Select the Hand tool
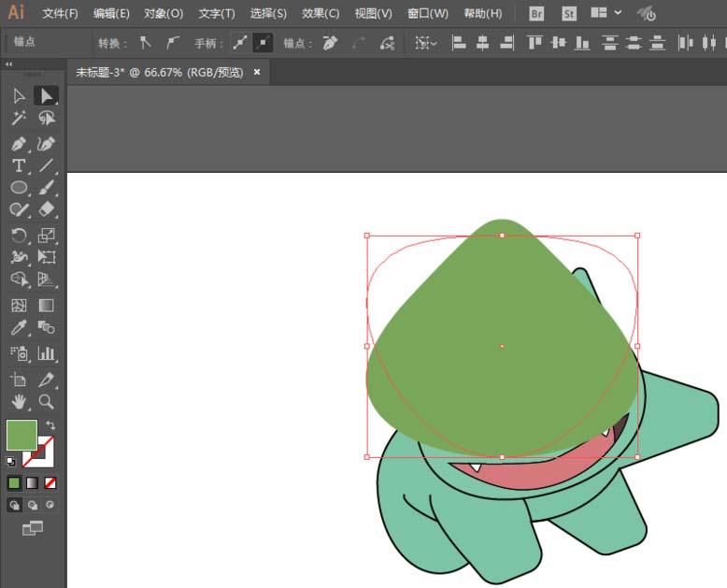Viewport: 727px width, 588px height. [19, 402]
